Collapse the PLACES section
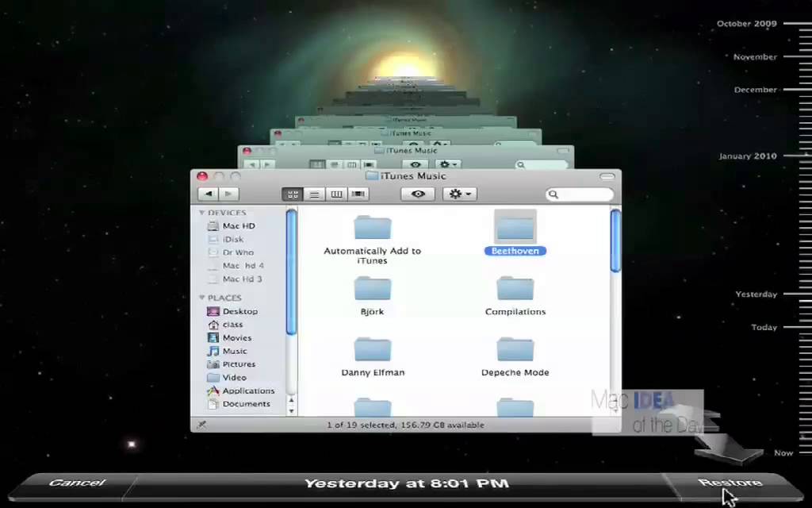The height and width of the screenshot is (508, 812). point(201,298)
